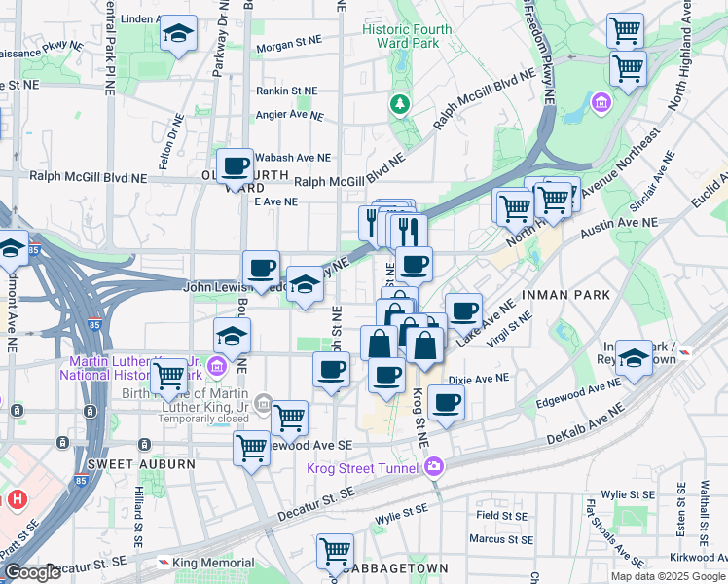Click the grocery cart marker at Cabbagetown
Viewport: 728px width, 584px height.
point(335,556)
